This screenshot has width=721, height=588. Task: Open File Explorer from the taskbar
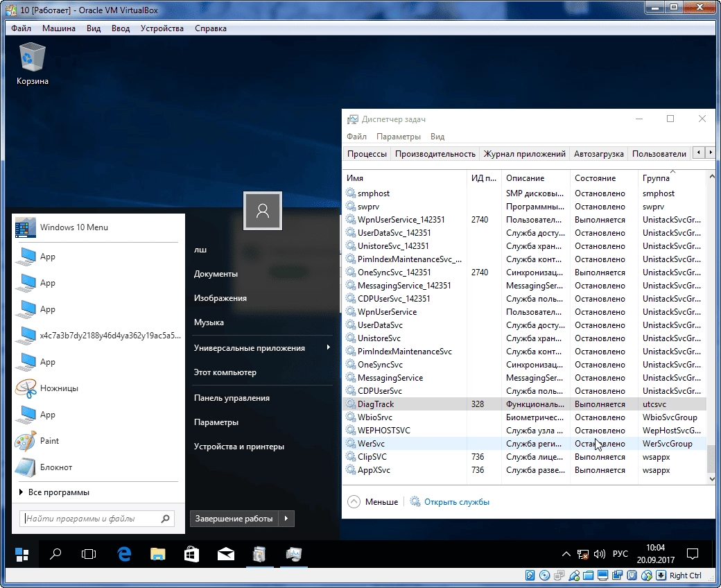pos(158,555)
